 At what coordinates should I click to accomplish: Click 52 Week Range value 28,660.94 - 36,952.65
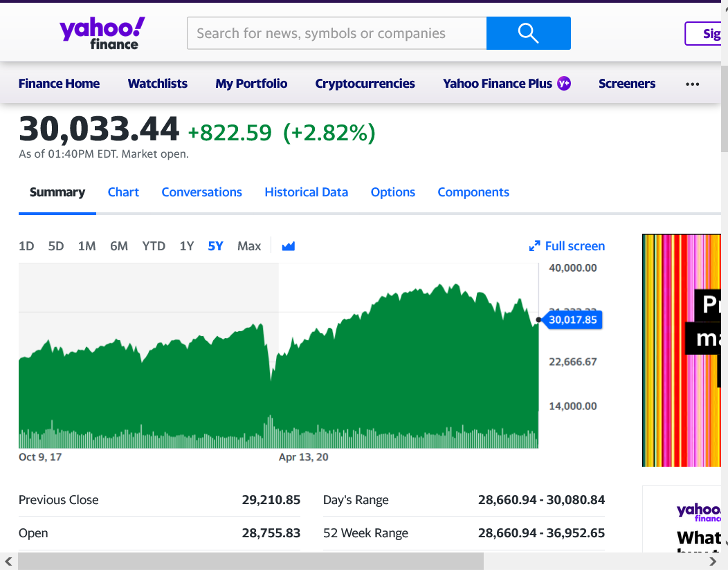click(x=541, y=533)
